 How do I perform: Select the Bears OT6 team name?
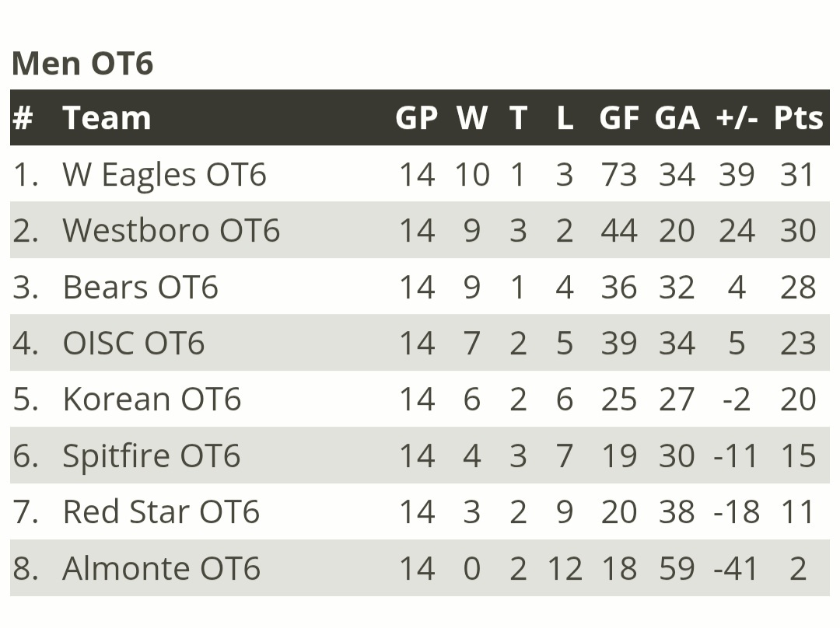(x=140, y=287)
